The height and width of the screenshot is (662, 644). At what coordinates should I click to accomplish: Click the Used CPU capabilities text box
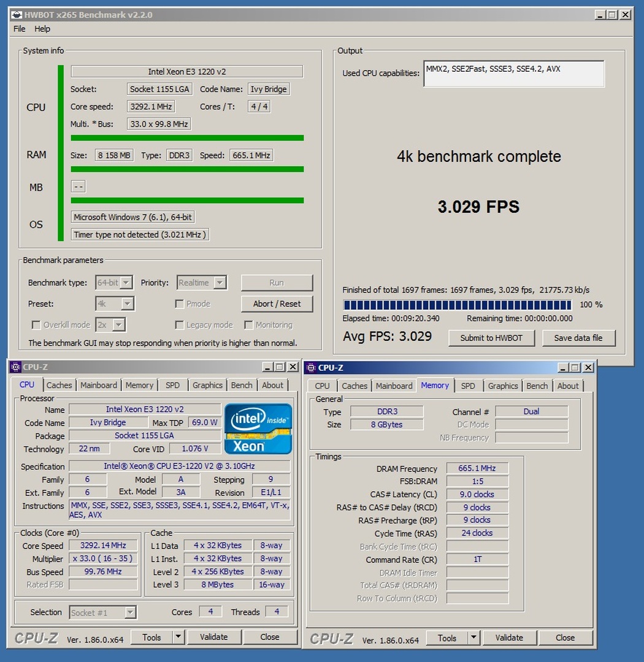(514, 74)
